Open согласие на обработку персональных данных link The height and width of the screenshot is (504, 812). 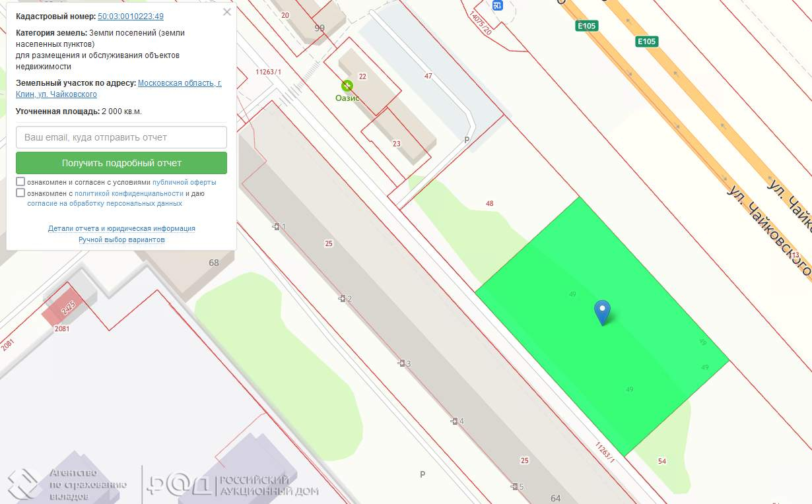tap(104, 204)
